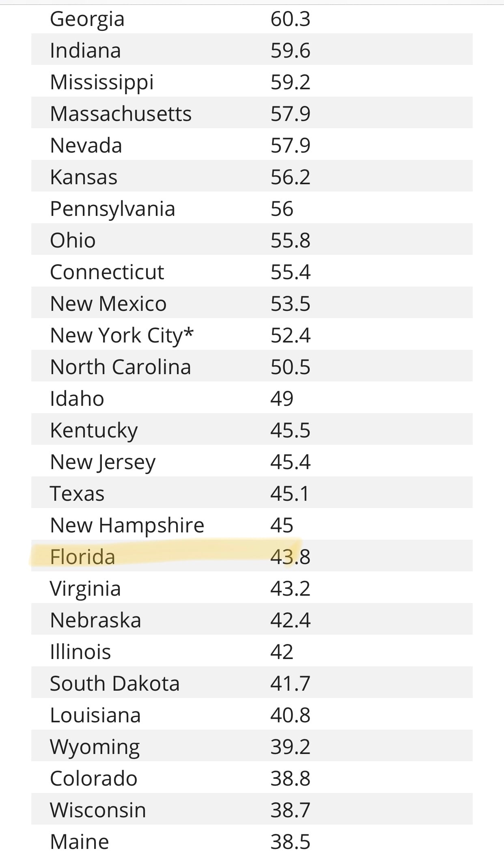Click the New Mexico state name
Viewport: 504px width, 853px height.
point(108,304)
